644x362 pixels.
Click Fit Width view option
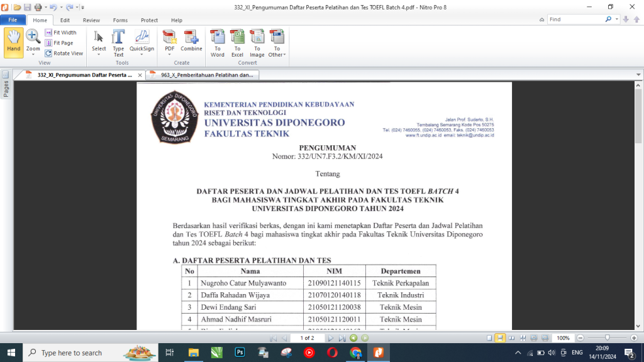pos(60,33)
